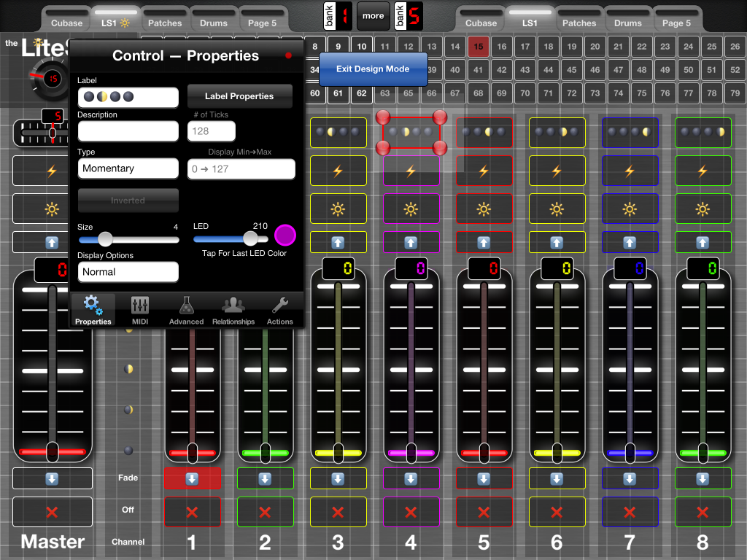Toggle cue number 26 in the grid
The width and height of the screenshot is (747, 560).
coord(735,47)
